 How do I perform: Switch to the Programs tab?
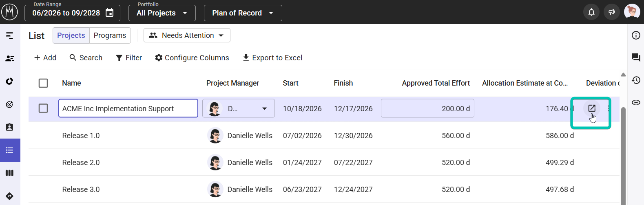(x=110, y=35)
